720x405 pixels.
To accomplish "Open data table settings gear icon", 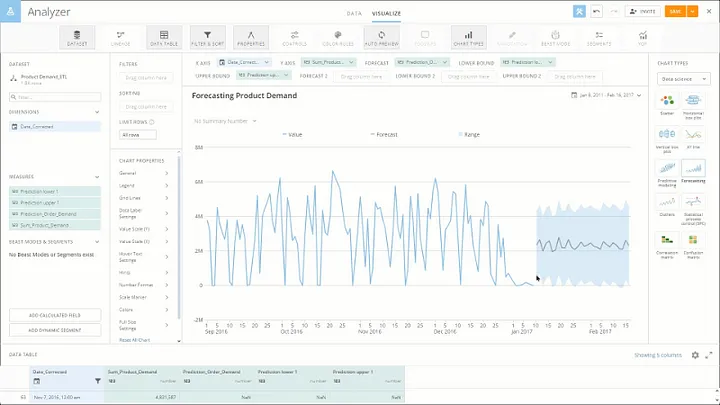I will [x=695, y=355].
